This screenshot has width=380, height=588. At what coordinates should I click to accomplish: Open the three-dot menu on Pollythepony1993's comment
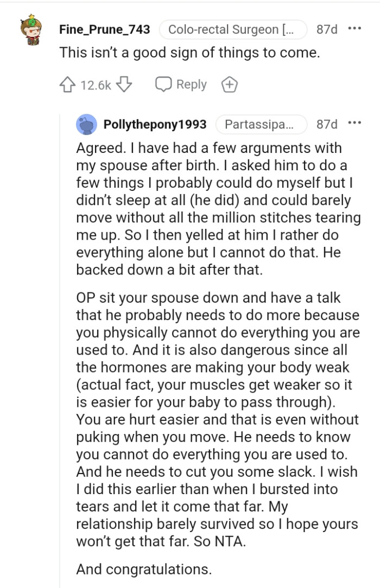tap(353, 123)
